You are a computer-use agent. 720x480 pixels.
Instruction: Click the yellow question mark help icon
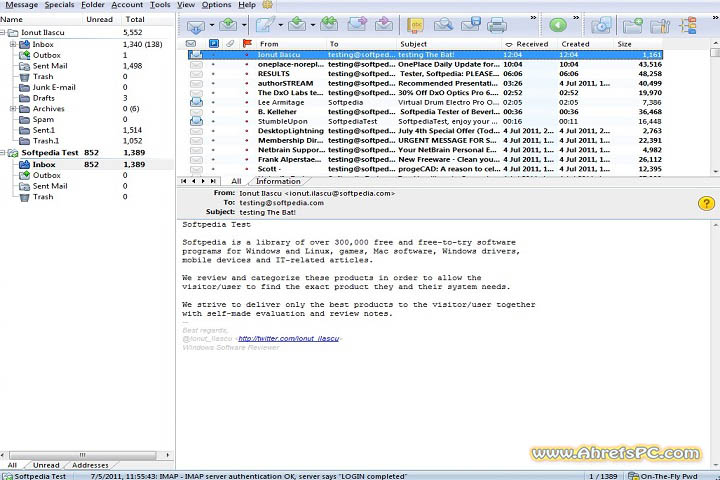706,203
